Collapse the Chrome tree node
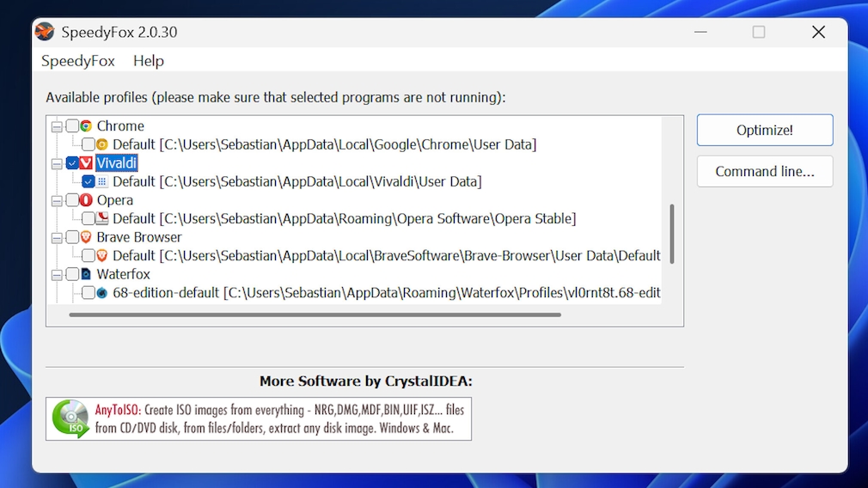 tap(58, 126)
